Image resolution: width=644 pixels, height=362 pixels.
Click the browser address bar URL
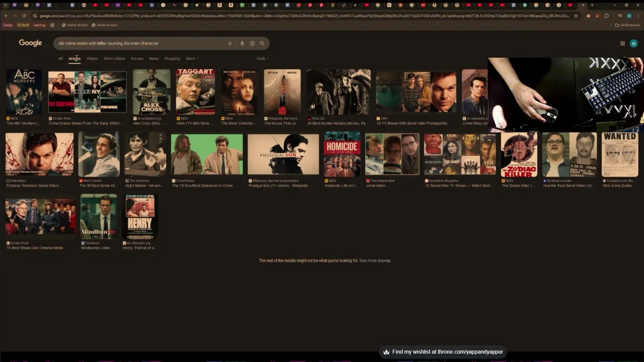(304, 16)
